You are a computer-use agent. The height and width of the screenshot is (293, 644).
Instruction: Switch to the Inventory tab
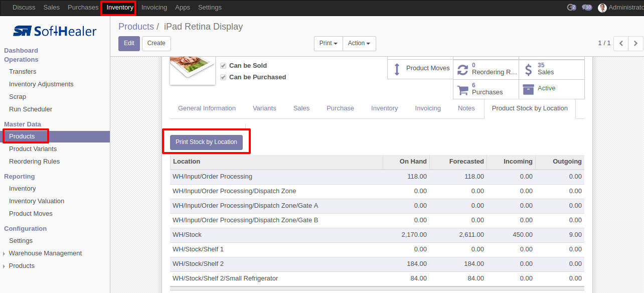pyautogui.click(x=384, y=108)
